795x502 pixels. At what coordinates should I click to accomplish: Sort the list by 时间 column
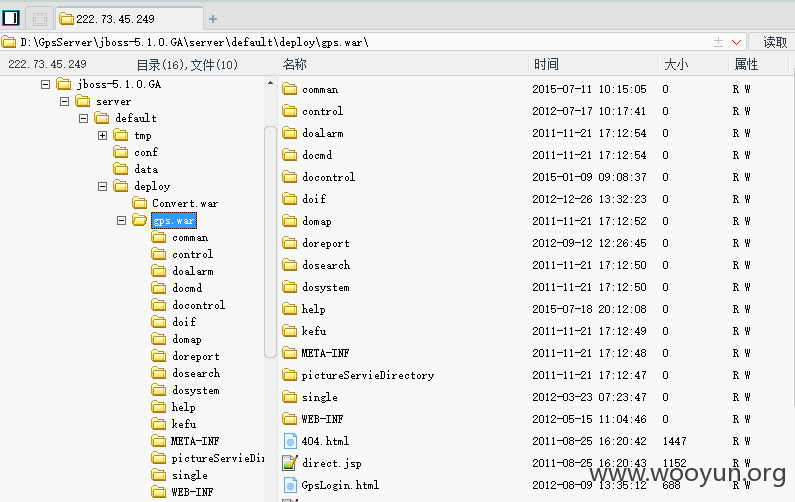[546, 64]
